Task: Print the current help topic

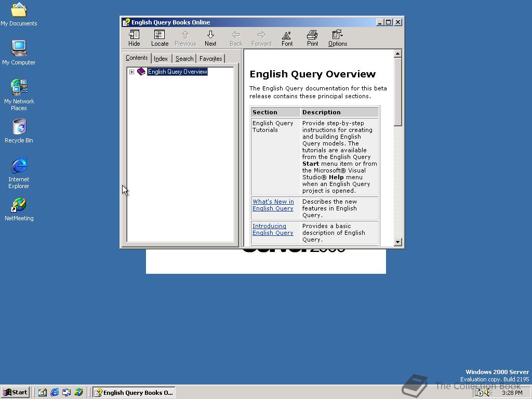Action: pos(312,38)
